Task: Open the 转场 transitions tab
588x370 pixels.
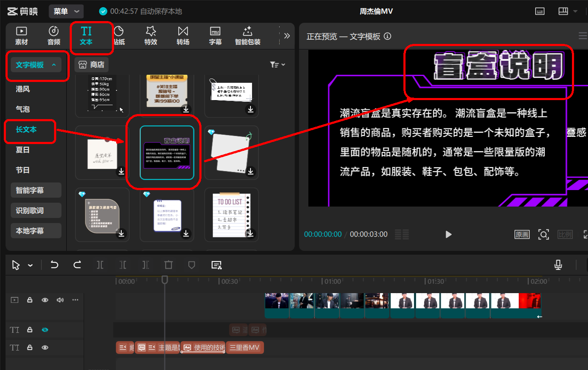Action: tap(183, 35)
